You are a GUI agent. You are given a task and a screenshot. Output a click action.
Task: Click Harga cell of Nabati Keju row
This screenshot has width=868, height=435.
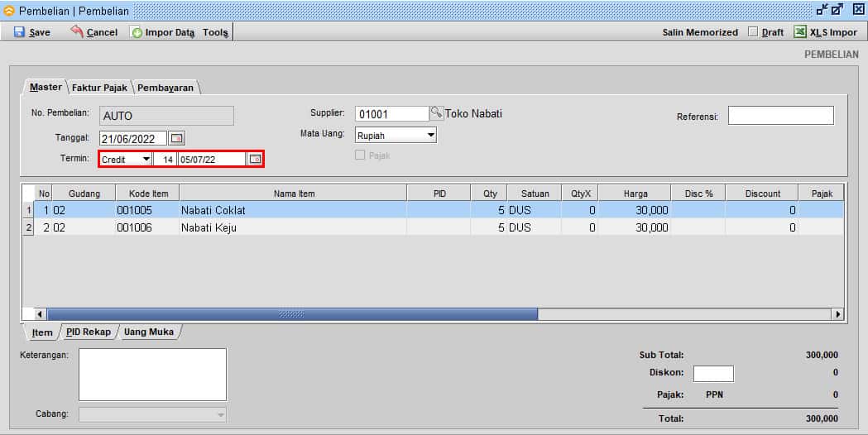(x=635, y=227)
